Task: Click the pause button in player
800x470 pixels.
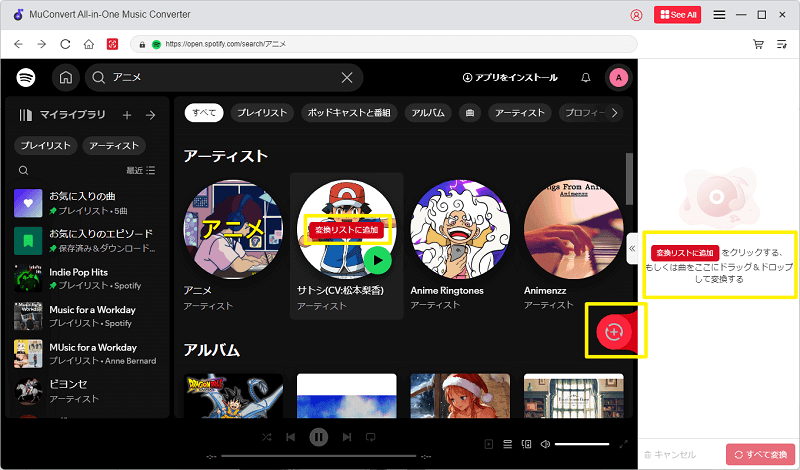Action: point(318,437)
